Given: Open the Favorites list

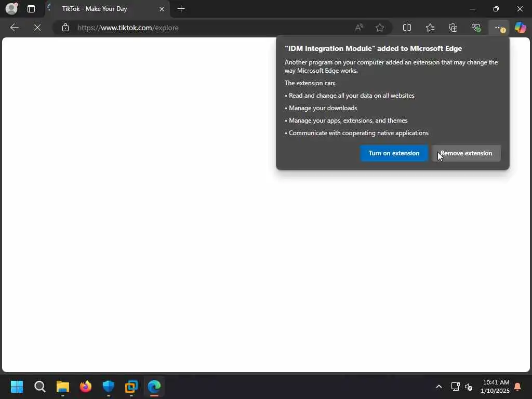Looking at the screenshot, I should pos(430,28).
